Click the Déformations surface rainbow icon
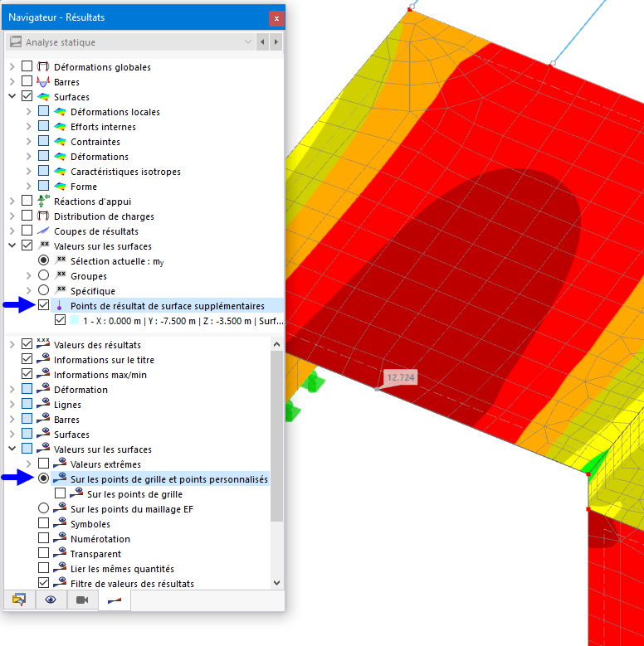This screenshot has width=644, height=646. pyautogui.click(x=60, y=157)
